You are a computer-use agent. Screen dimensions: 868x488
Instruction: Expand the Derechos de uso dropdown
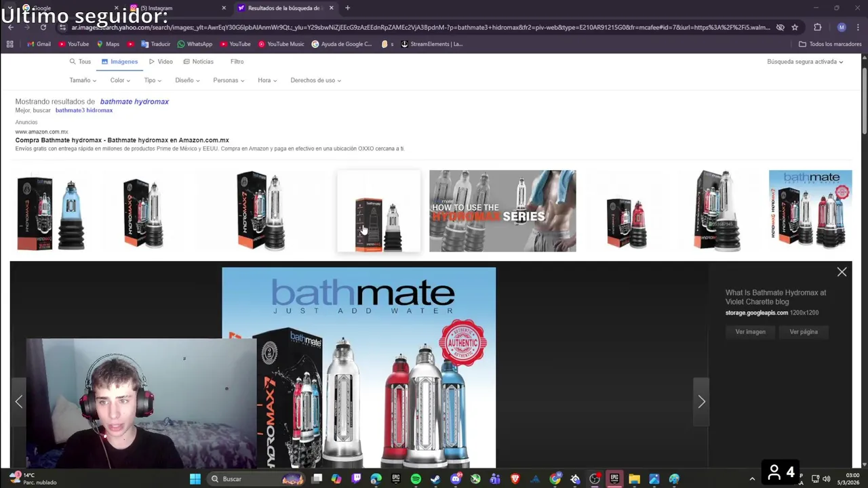click(x=315, y=80)
